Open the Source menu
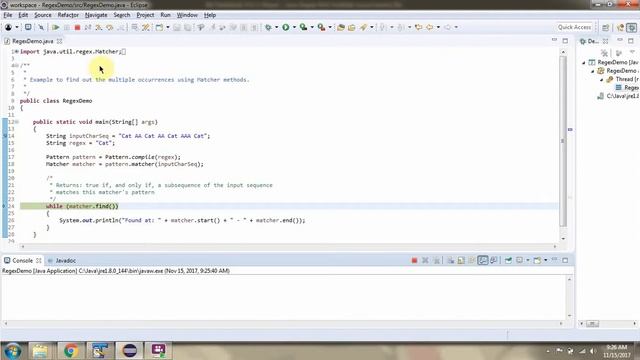Image resolution: width=640 pixels, height=360 pixels. click(43, 15)
